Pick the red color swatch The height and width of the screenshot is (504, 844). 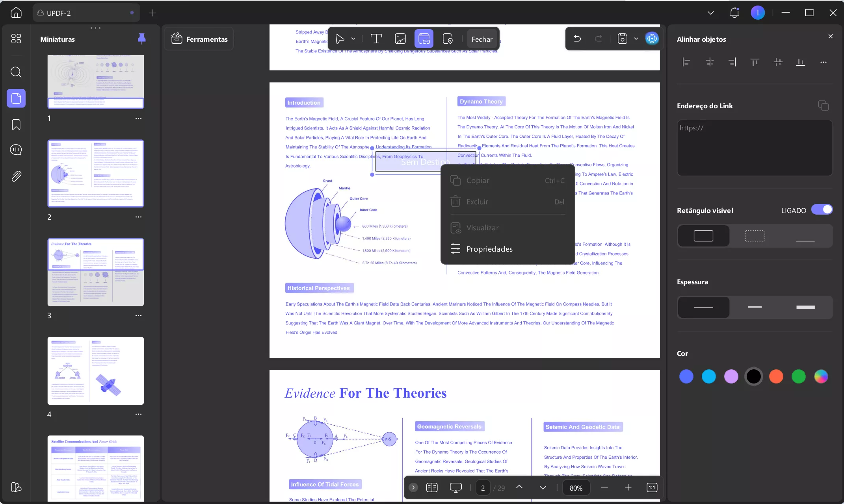tap(776, 376)
